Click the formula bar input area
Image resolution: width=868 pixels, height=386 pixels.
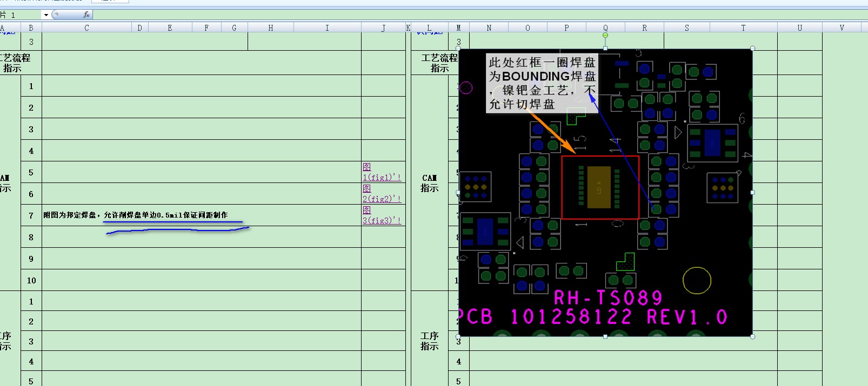point(480,15)
